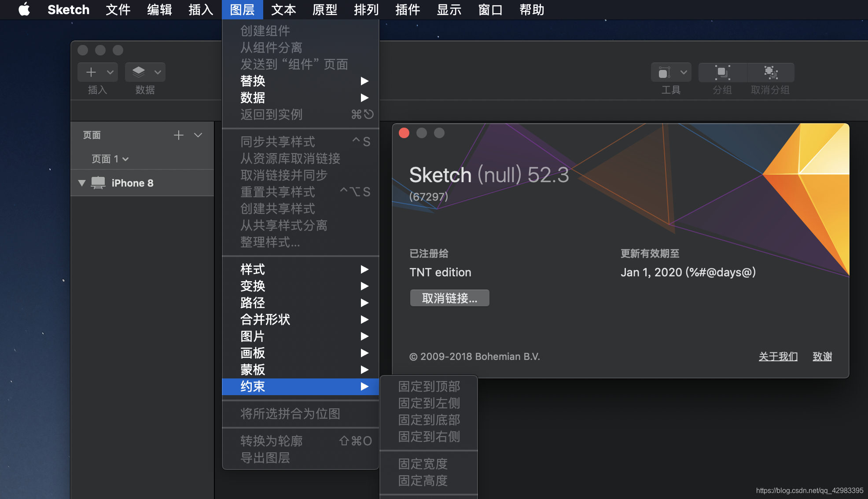
Task: Choose 整理样式... menu item
Action: coord(301,242)
